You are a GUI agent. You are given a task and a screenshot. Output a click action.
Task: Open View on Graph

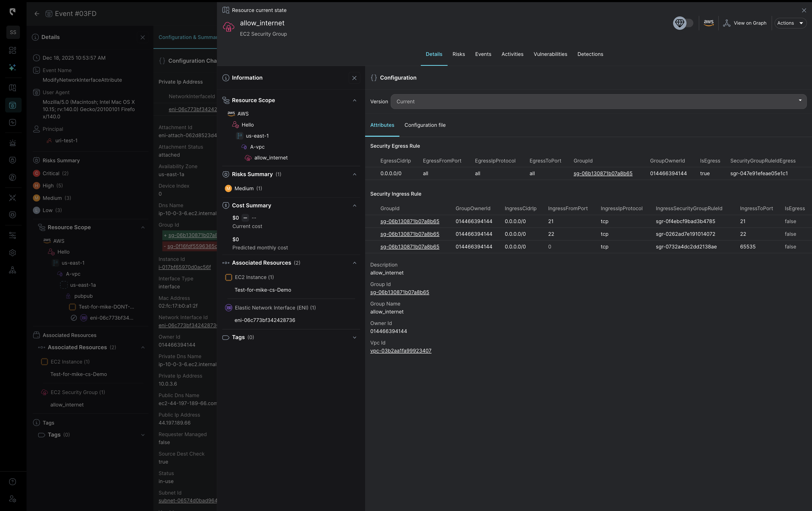tap(745, 23)
